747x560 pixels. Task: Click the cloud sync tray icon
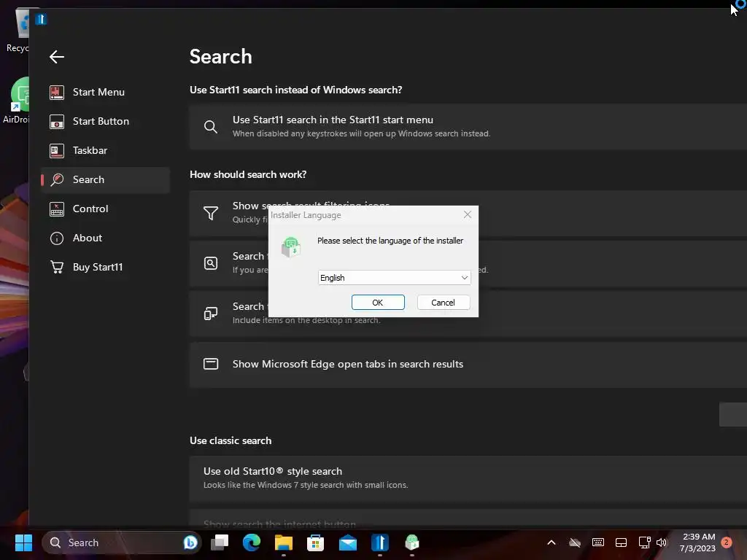575,542
